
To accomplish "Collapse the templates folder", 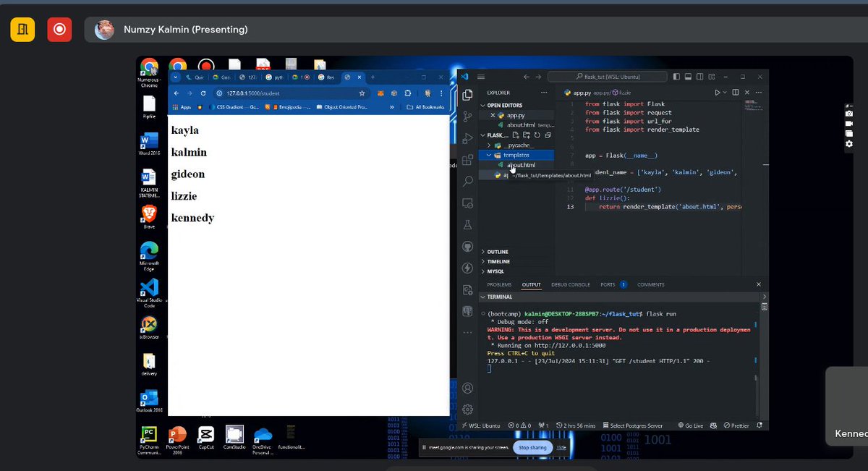I will pyautogui.click(x=517, y=155).
